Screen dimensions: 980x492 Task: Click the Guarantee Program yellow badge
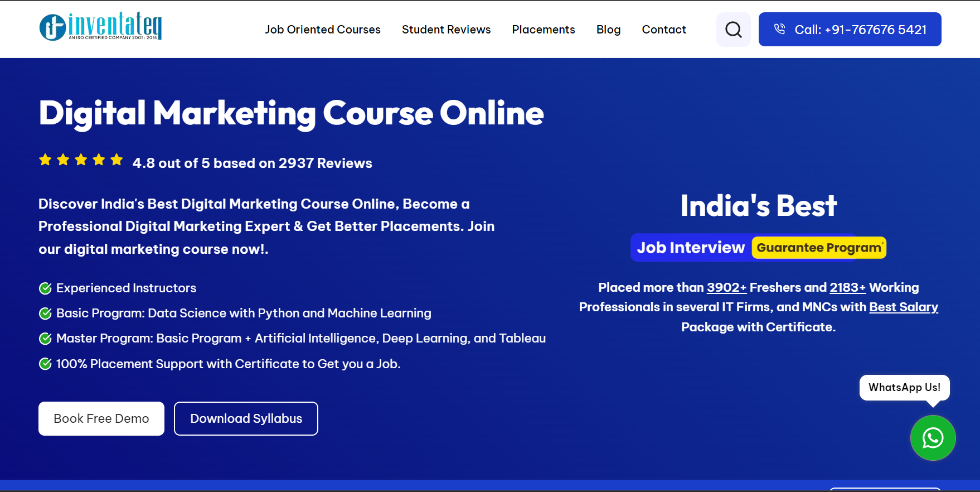[819, 248]
